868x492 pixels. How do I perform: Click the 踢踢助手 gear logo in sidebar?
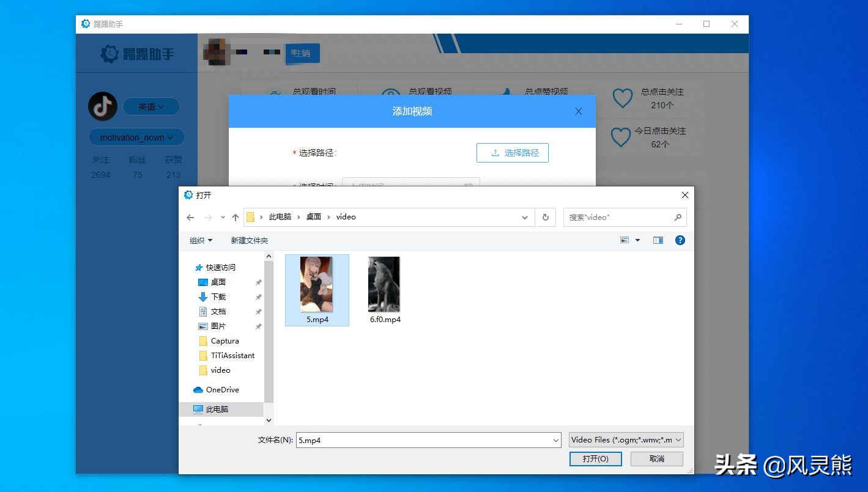(108, 54)
